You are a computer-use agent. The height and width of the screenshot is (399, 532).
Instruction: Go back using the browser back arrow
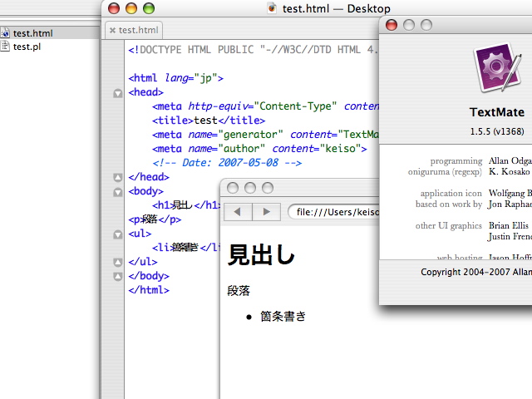pos(238,212)
